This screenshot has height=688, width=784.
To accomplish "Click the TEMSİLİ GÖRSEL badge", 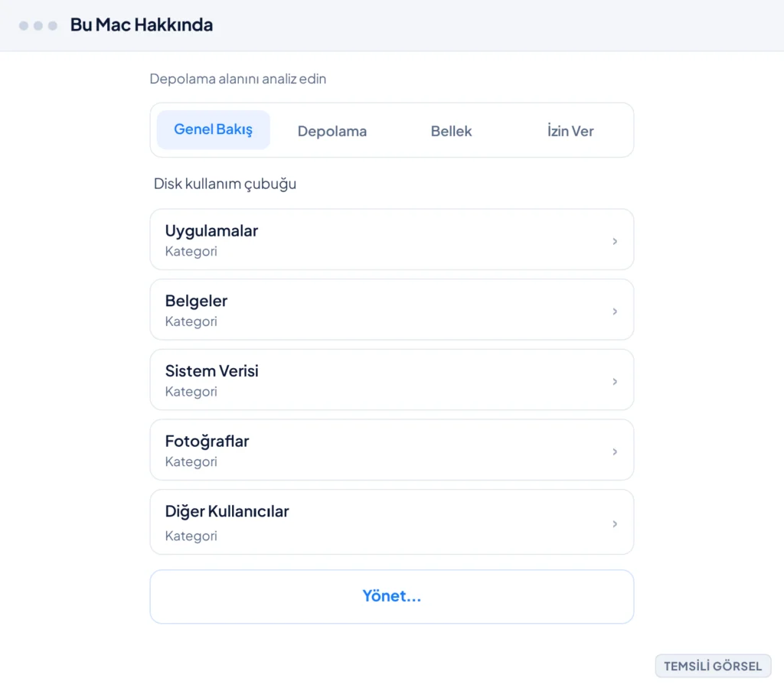I will point(713,666).
